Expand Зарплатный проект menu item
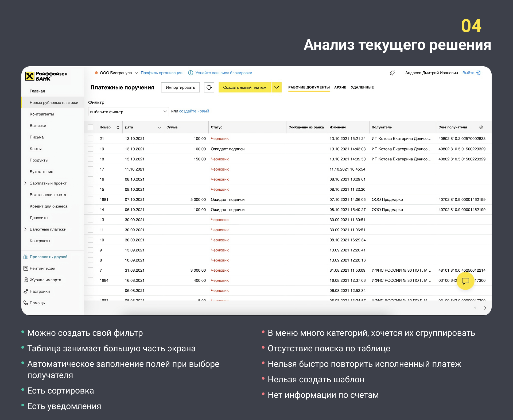This screenshot has width=513, height=420. point(48,183)
